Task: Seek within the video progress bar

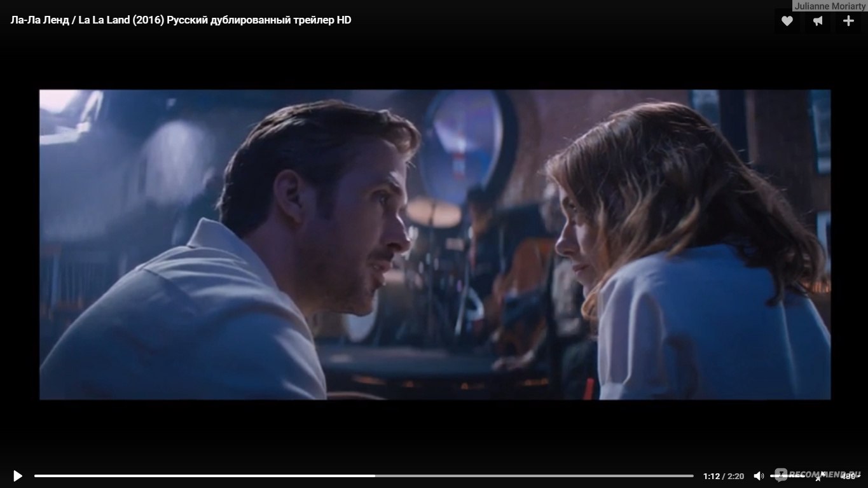Action: click(364, 476)
